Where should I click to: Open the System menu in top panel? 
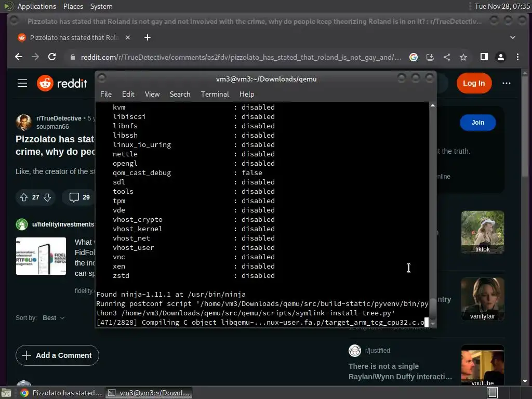click(101, 6)
